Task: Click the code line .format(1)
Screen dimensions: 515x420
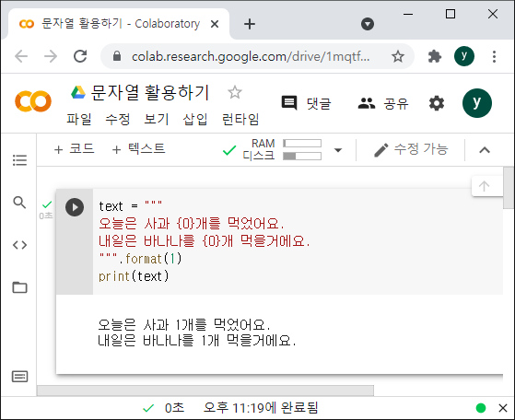Action: click(140, 259)
